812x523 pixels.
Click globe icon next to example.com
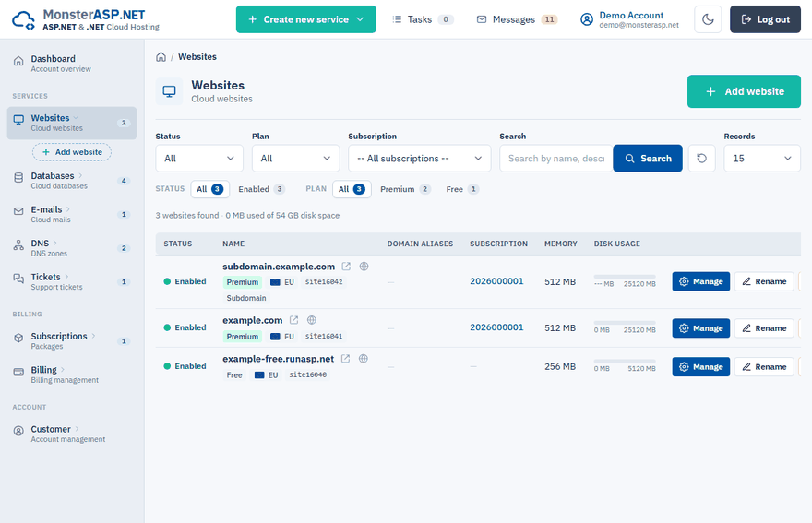(312, 320)
